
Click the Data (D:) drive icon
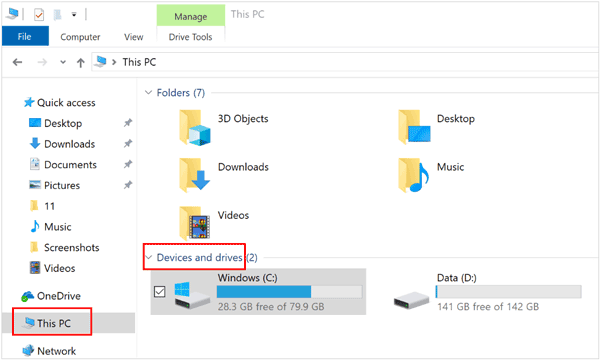411,300
